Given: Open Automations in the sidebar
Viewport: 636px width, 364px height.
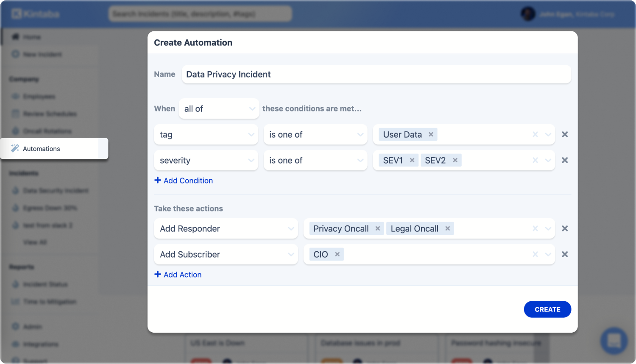Looking at the screenshot, I should 42,149.
